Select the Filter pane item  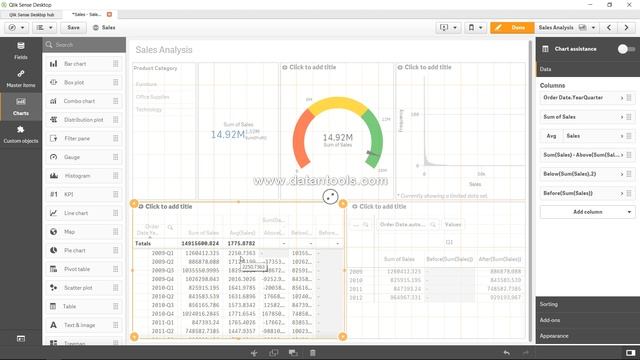pos(84,138)
